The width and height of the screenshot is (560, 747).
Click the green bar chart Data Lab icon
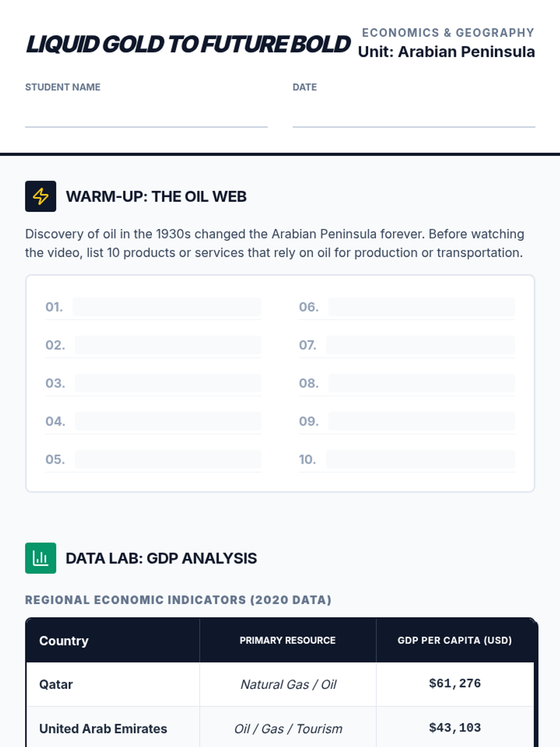tap(41, 558)
